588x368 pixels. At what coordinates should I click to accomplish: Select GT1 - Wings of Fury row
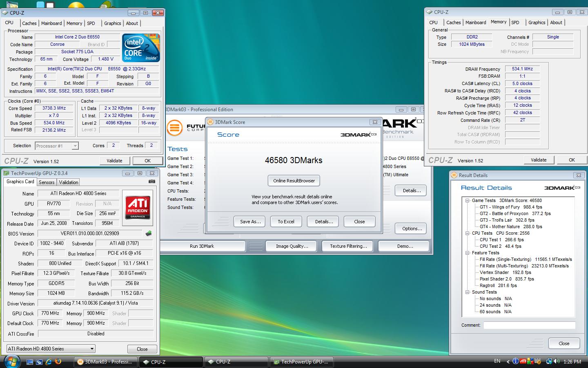(x=511, y=207)
